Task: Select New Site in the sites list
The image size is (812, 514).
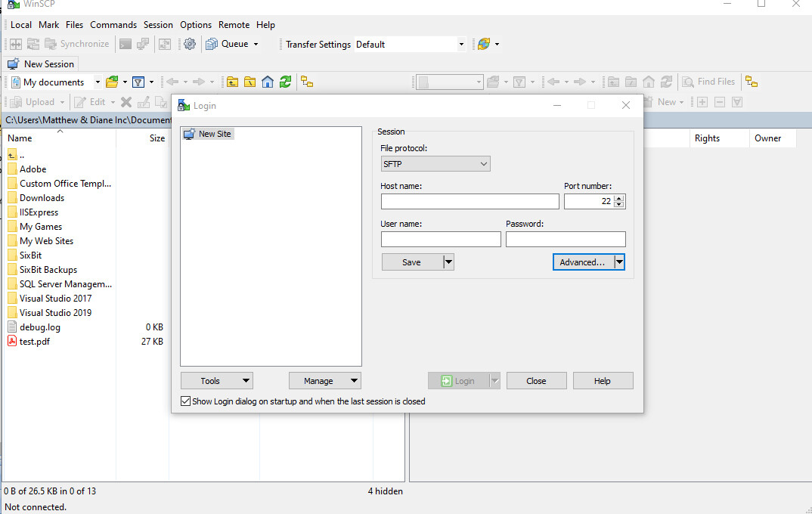Action: pyautogui.click(x=208, y=134)
